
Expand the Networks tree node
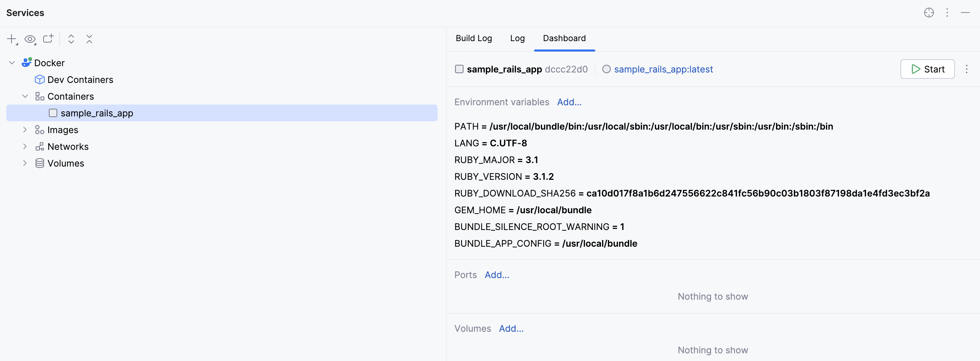point(25,146)
